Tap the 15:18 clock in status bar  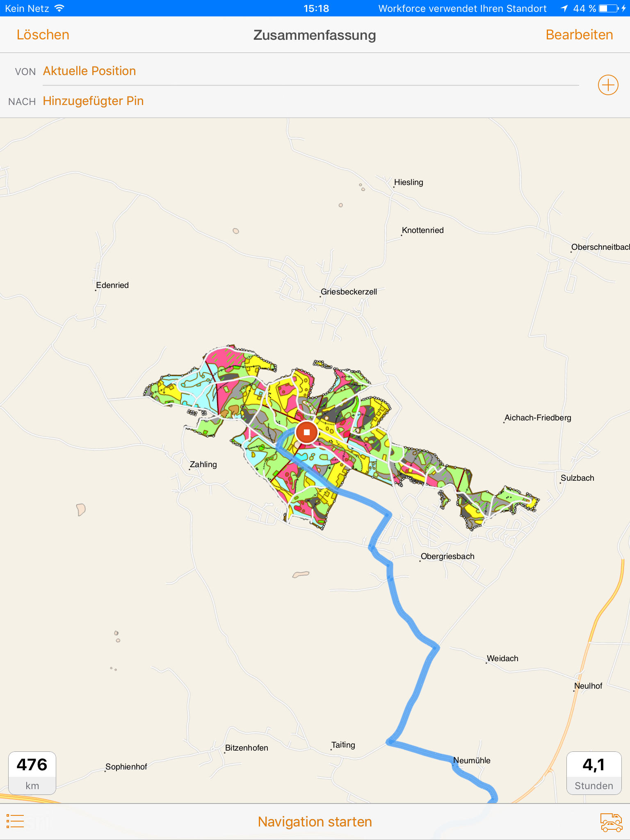point(316,8)
